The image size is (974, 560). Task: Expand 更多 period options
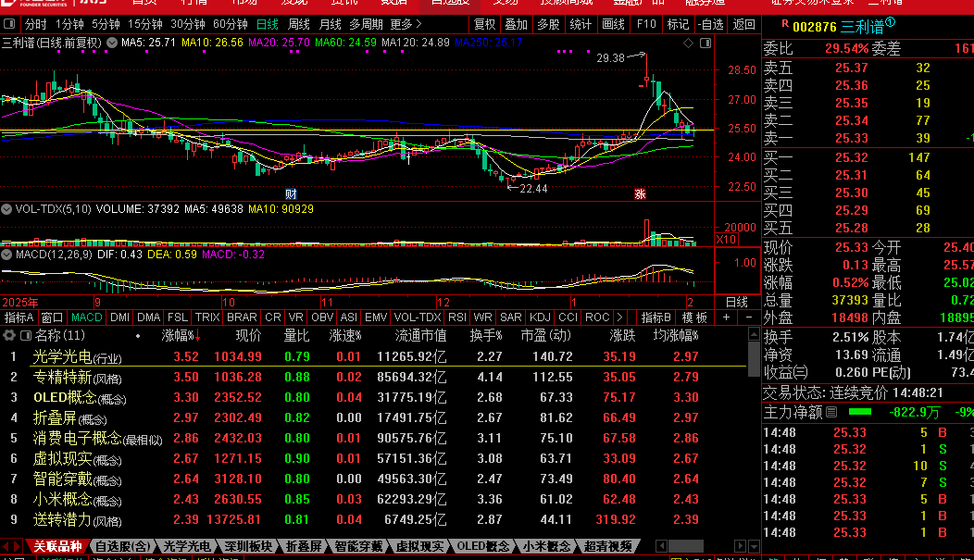point(406,24)
